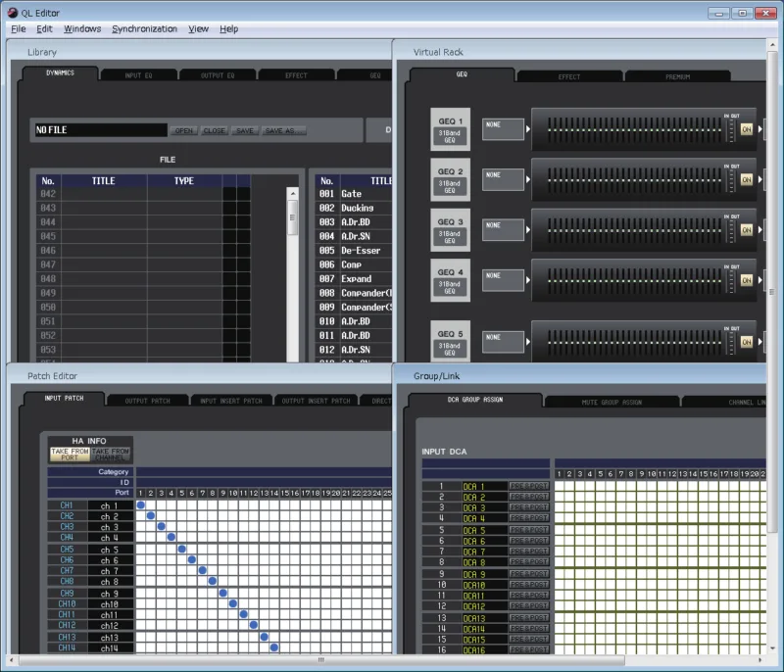Open the GEQ 3 graphic EQ fader display
The height and width of the screenshot is (672, 784).
(x=634, y=230)
